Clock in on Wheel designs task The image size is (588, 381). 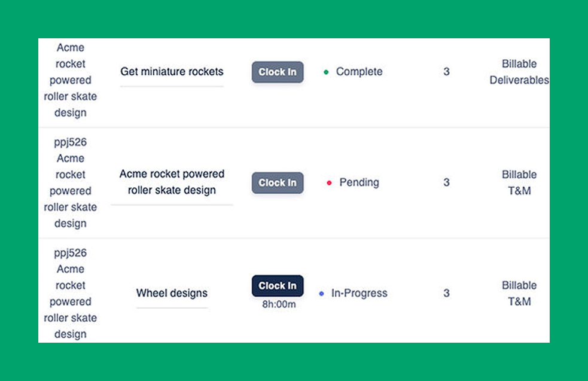(278, 286)
